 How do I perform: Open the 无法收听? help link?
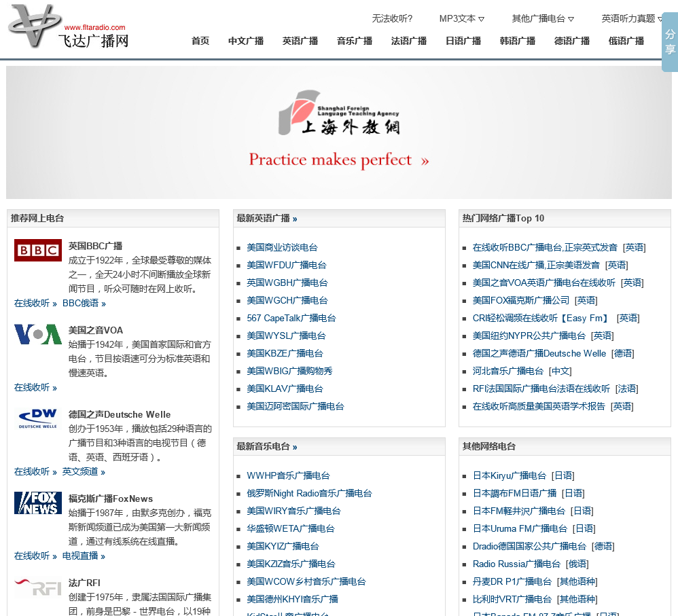392,18
